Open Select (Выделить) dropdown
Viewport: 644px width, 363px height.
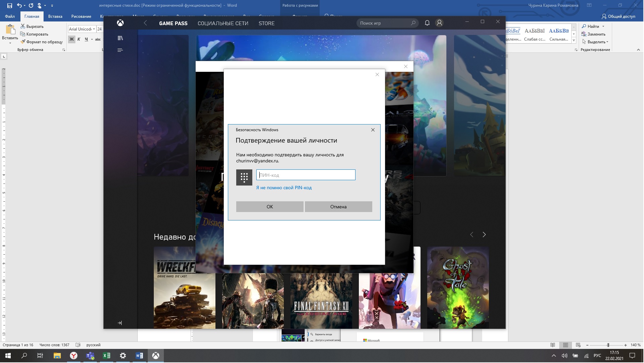click(x=596, y=42)
